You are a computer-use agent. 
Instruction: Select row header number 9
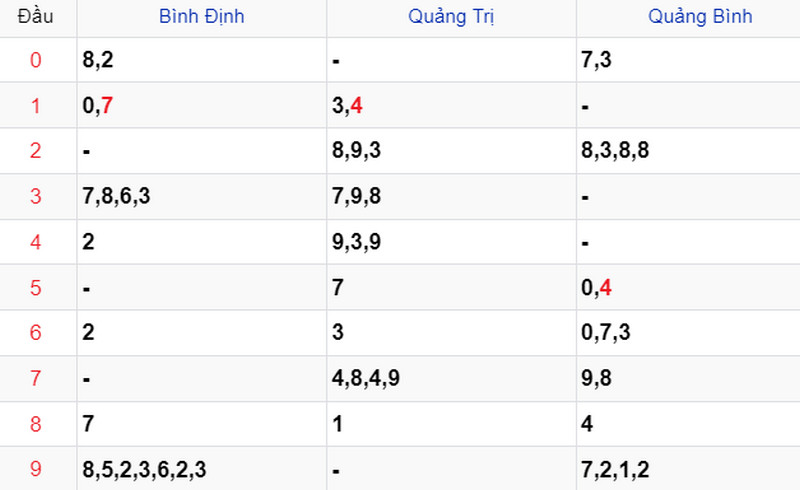tap(35, 469)
